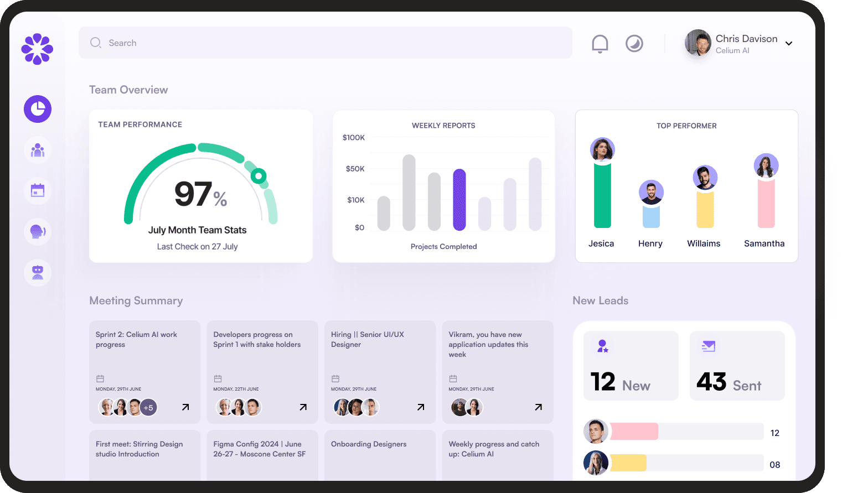
Task: Click Chris Davison profile avatar
Action: point(698,43)
